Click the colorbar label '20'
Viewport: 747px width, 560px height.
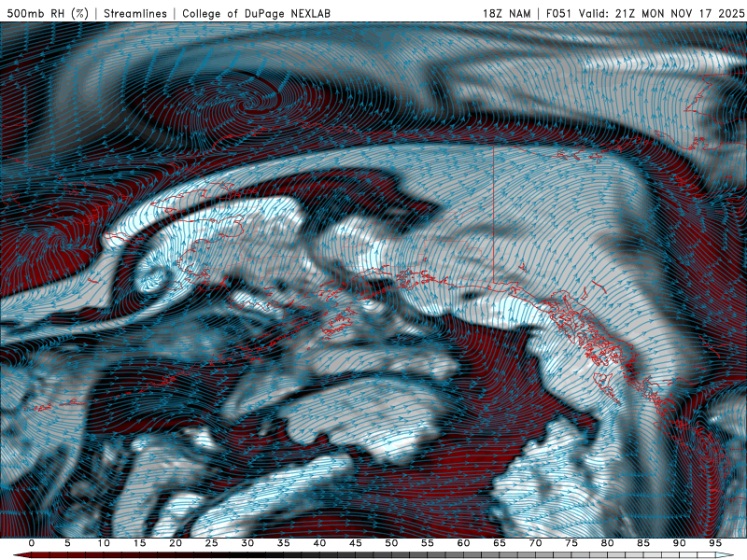176,543
